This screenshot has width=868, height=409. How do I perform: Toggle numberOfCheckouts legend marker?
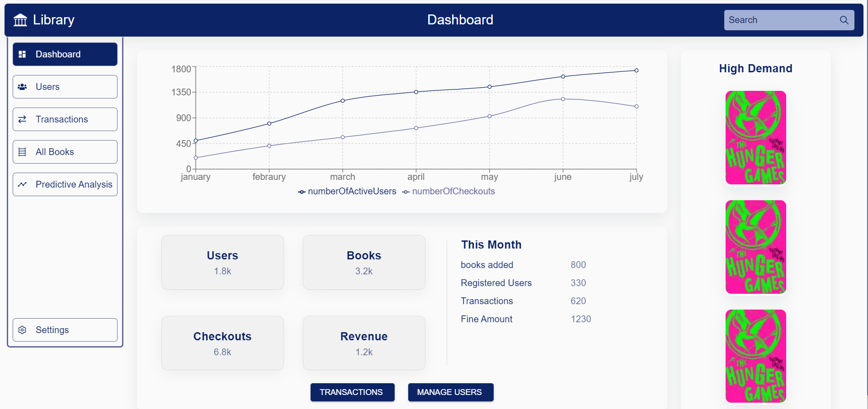(x=406, y=192)
